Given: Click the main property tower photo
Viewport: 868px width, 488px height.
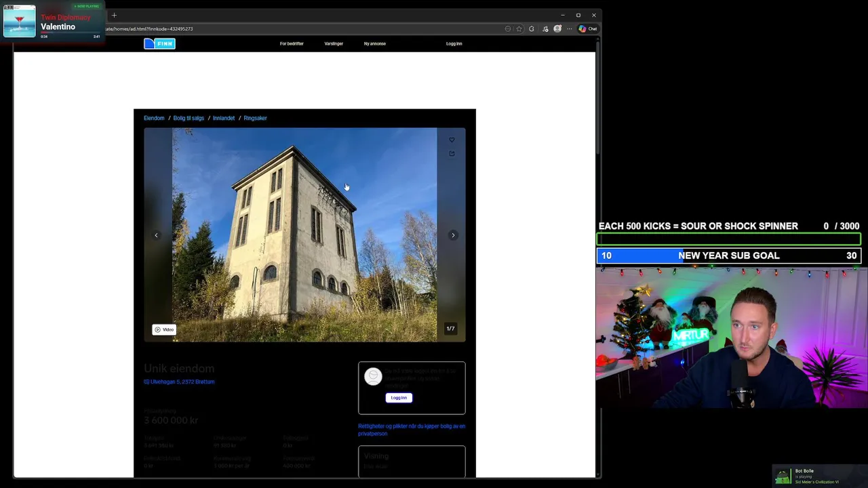Looking at the screenshot, I should point(304,235).
